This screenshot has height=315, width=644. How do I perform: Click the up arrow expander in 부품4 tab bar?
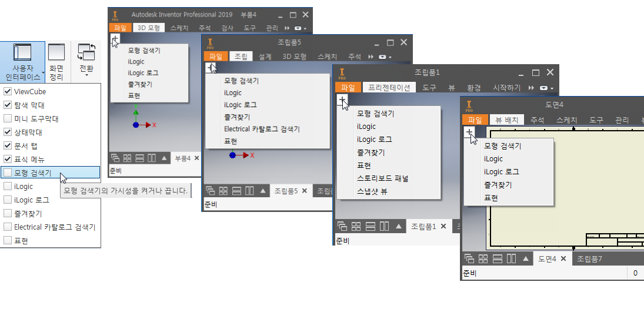pyautogui.click(x=164, y=158)
